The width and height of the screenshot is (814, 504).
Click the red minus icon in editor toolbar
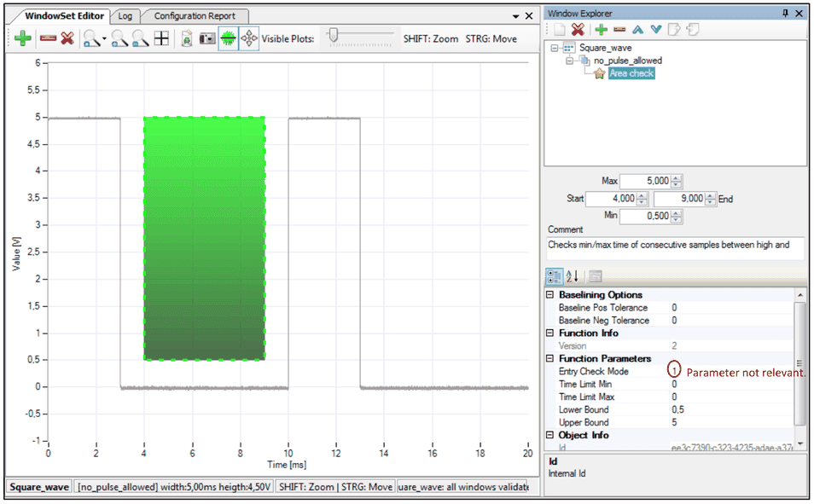pos(48,38)
